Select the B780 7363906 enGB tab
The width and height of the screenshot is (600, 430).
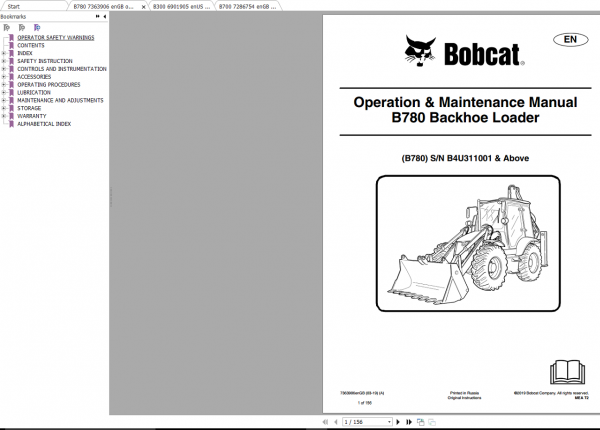(x=103, y=7)
